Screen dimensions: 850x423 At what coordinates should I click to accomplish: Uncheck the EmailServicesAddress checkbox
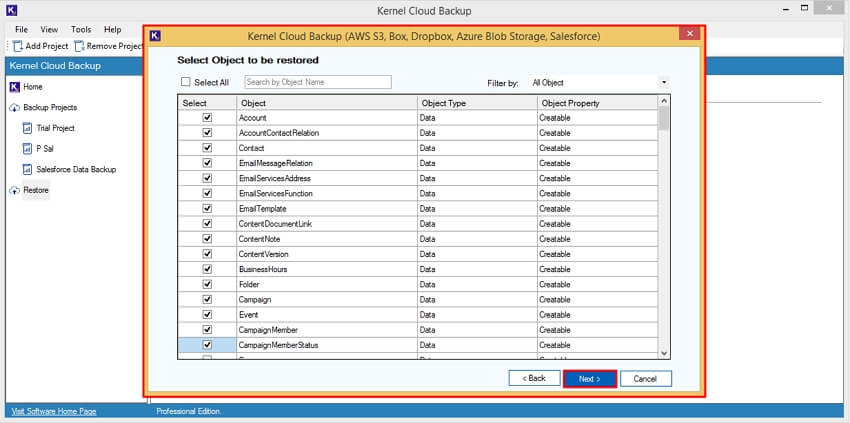(207, 178)
